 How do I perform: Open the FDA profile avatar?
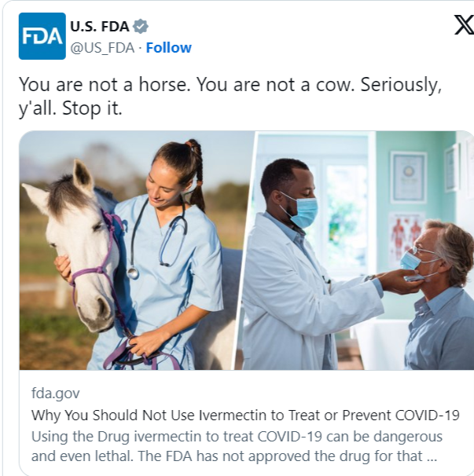42,36
